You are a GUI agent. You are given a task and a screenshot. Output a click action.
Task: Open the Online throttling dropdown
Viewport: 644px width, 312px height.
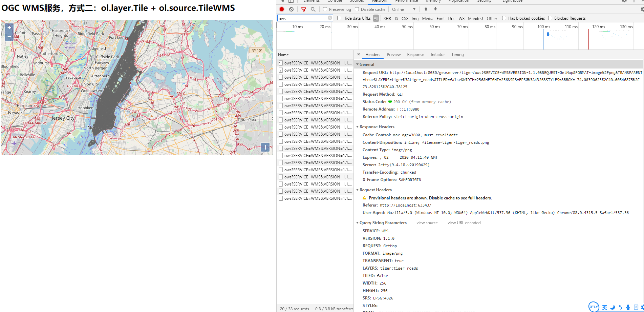(x=404, y=9)
